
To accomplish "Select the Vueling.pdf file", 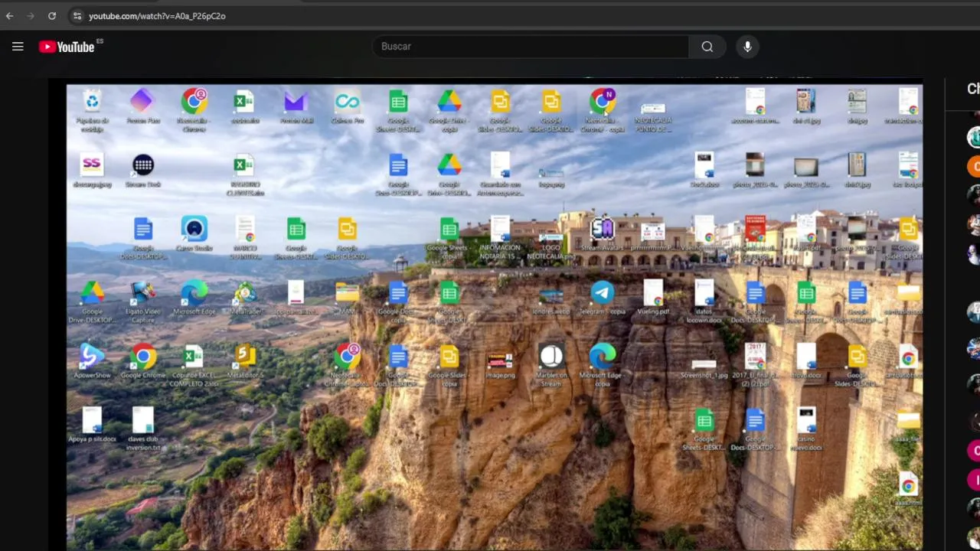I will pyautogui.click(x=653, y=298).
